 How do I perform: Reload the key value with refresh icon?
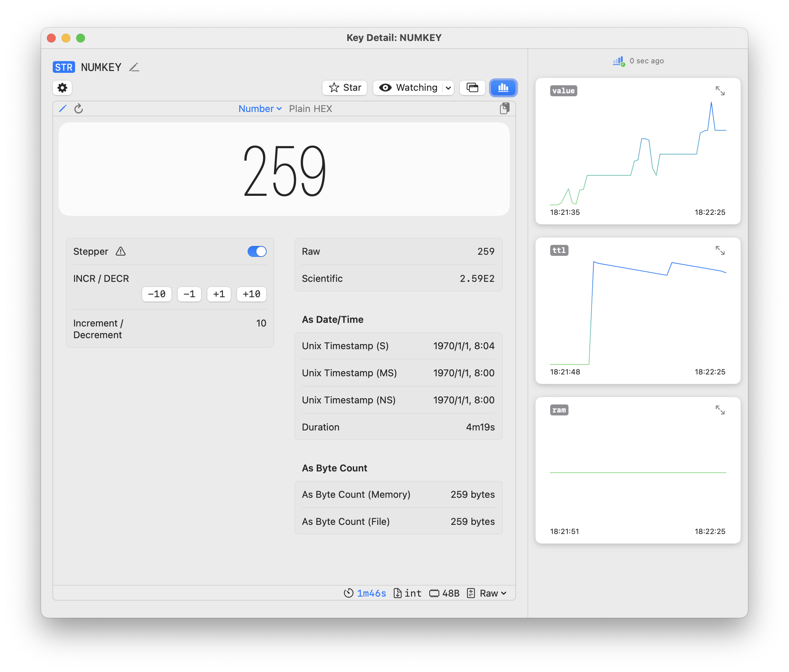78,109
